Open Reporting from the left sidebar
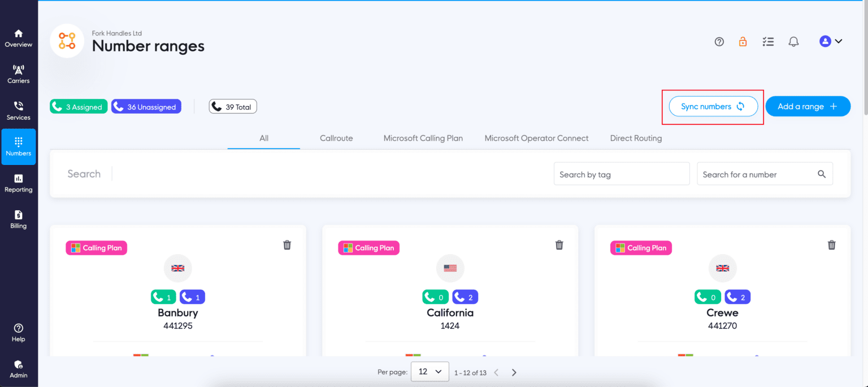The image size is (868, 387). coord(19,183)
